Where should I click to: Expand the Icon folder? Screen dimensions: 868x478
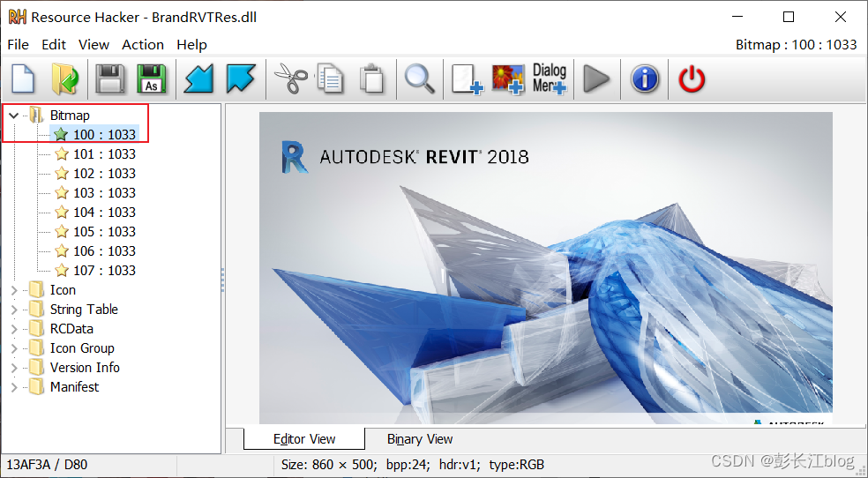click(x=14, y=290)
